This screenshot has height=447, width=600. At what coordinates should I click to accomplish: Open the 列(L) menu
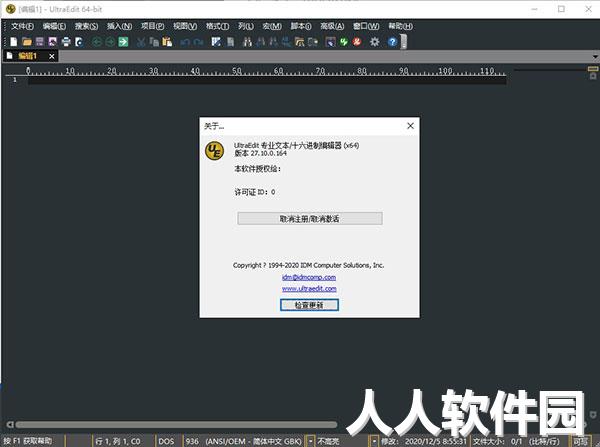coord(246,26)
